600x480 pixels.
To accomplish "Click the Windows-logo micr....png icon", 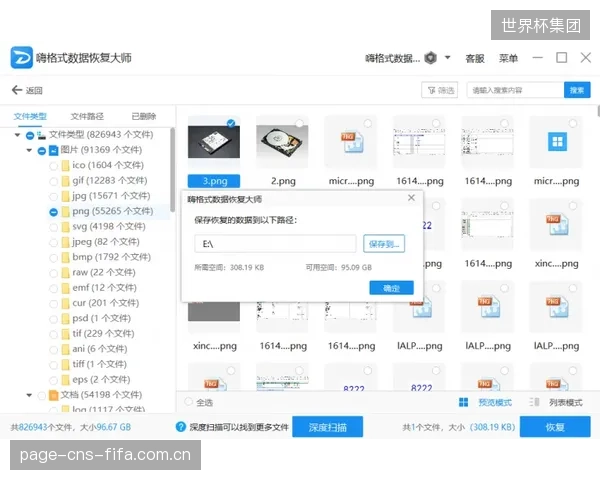I will click(556, 142).
